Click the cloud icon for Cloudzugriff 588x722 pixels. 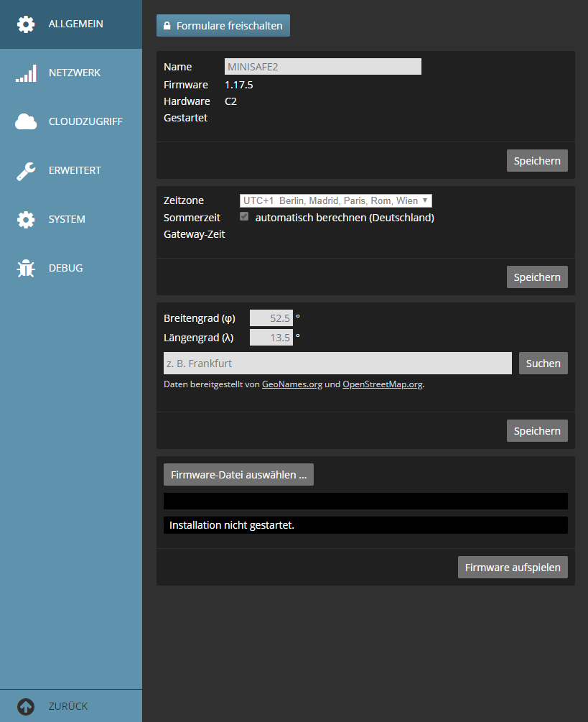pos(26,122)
